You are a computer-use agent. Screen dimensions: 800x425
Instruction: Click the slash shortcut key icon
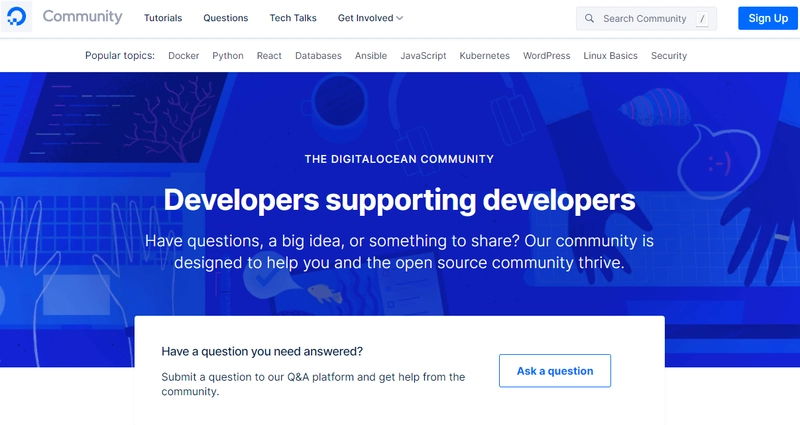pos(703,19)
